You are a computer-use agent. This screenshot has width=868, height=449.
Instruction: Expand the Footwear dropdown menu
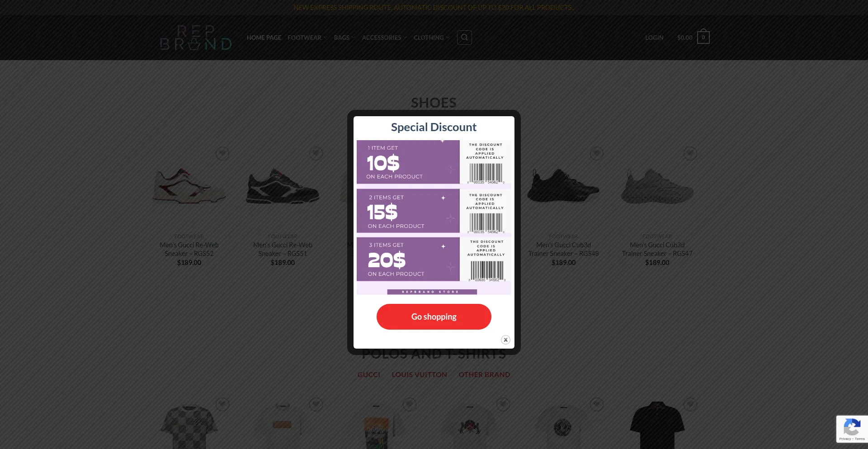click(x=307, y=38)
